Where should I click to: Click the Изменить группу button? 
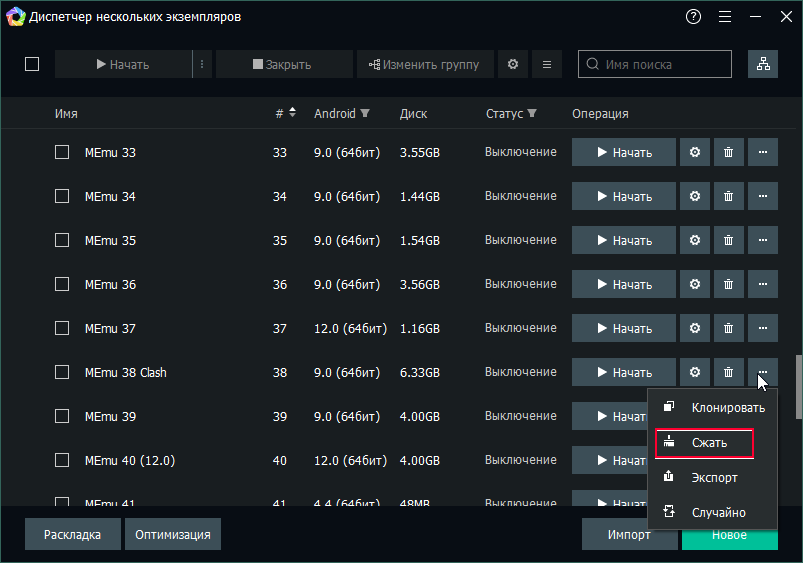[425, 64]
